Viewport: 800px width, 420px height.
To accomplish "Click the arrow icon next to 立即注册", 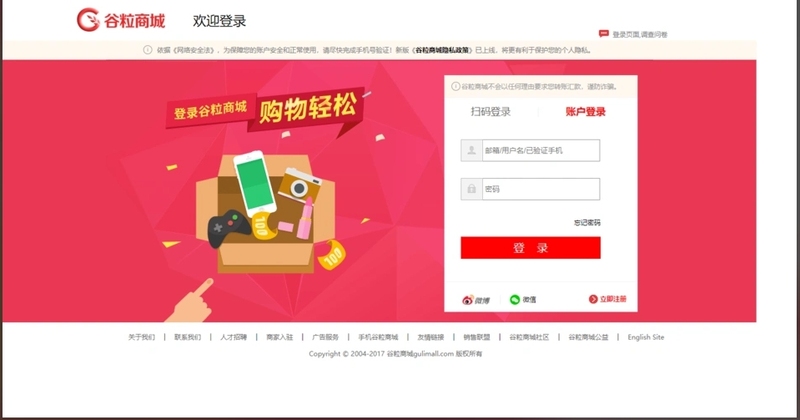I will click(x=593, y=299).
